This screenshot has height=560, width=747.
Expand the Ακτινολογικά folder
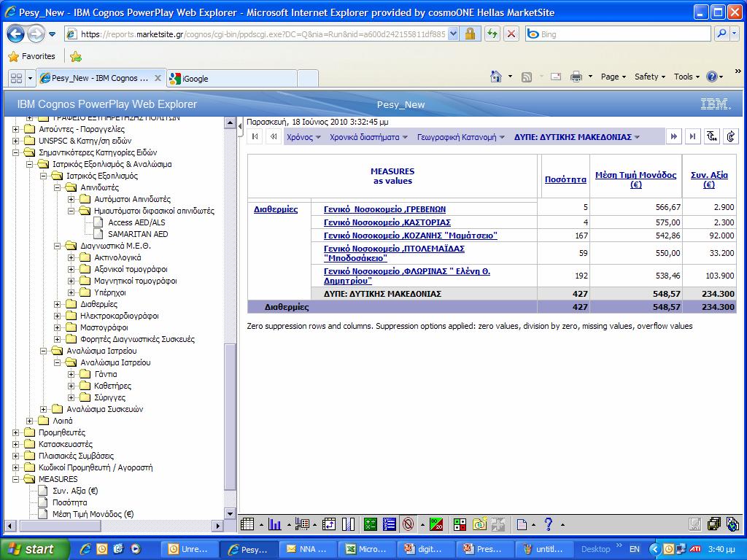click(71, 257)
